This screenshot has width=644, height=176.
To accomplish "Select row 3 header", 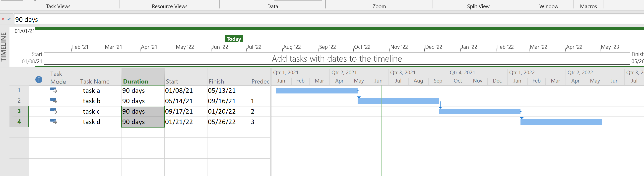I will pyautogui.click(x=19, y=111).
